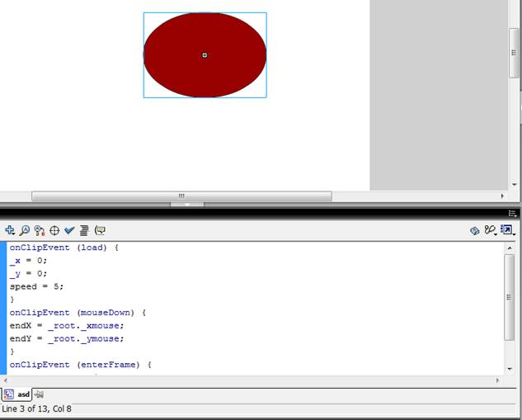Click the 'endY = _root._ymouse;' line
Viewport: 522px width, 420px height.
click(x=67, y=339)
